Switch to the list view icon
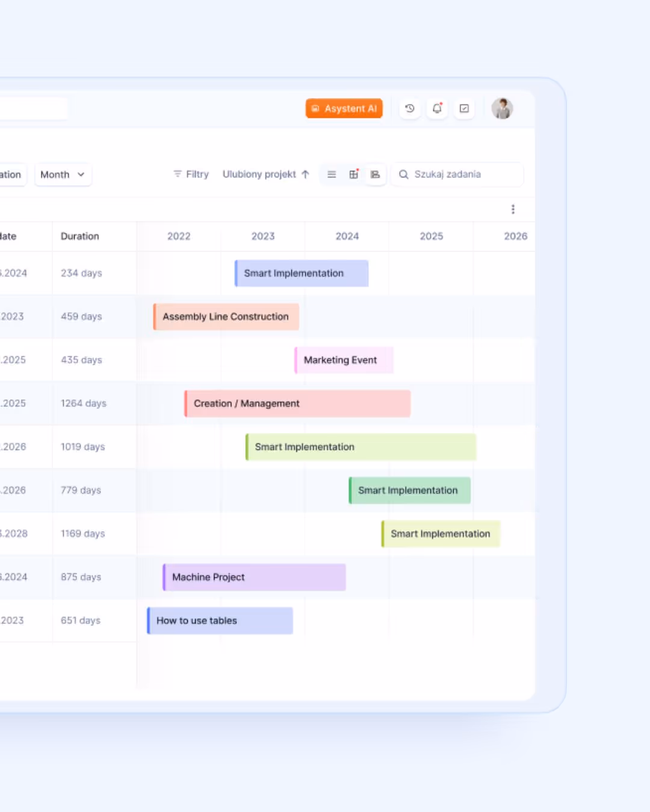Image resolution: width=650 pixels, height=812 pixels. pyautogui.click(x=332, y=174)
